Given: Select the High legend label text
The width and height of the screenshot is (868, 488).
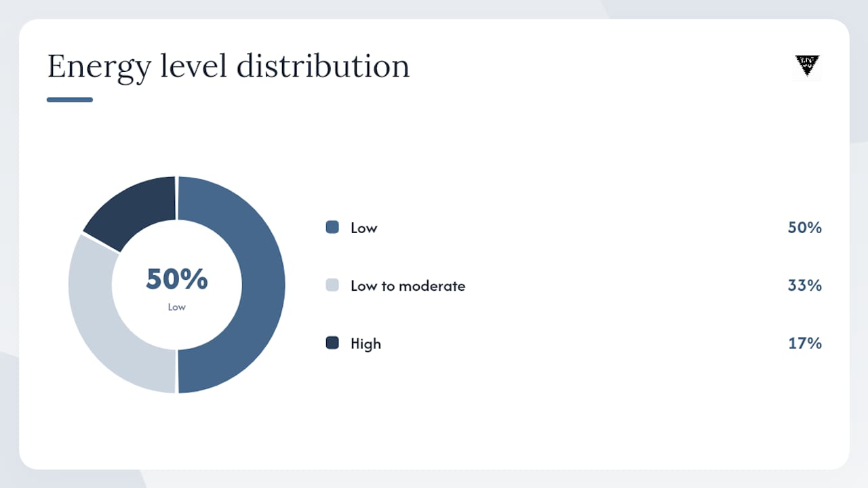Looking at the screenshot, I should pos(366,344).
